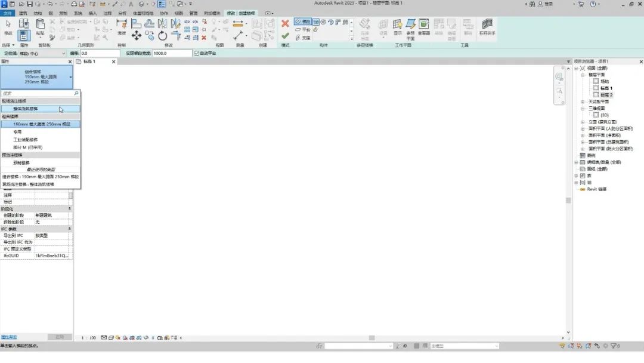The width and height of the screenshot is (644, 363).
Task: Choose 整体浇筑楼梯 in the type list
Action: coord(41,109)
